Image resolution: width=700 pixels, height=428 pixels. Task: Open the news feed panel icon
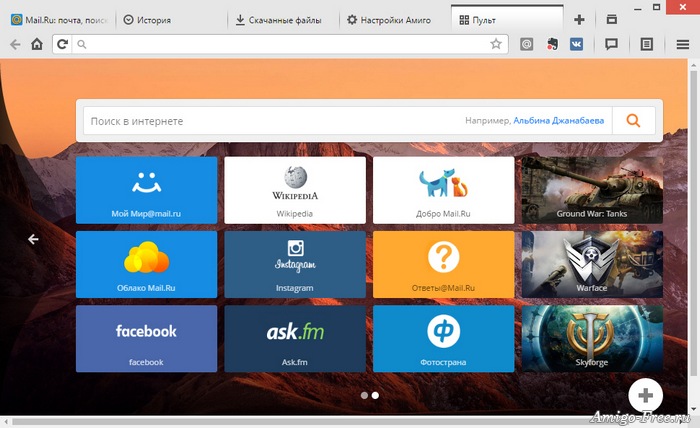(646, 44)
